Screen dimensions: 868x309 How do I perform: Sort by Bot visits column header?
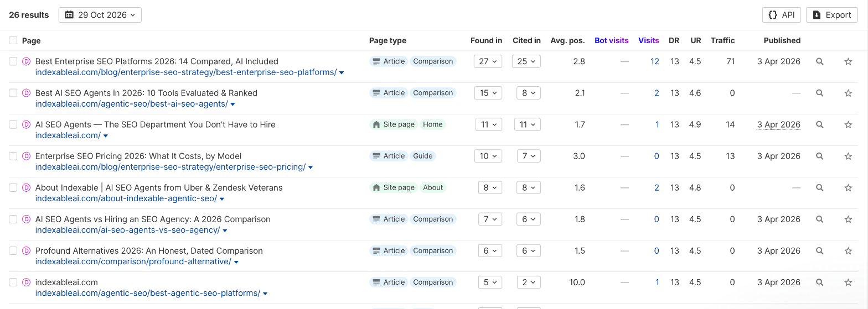(612, 40)
